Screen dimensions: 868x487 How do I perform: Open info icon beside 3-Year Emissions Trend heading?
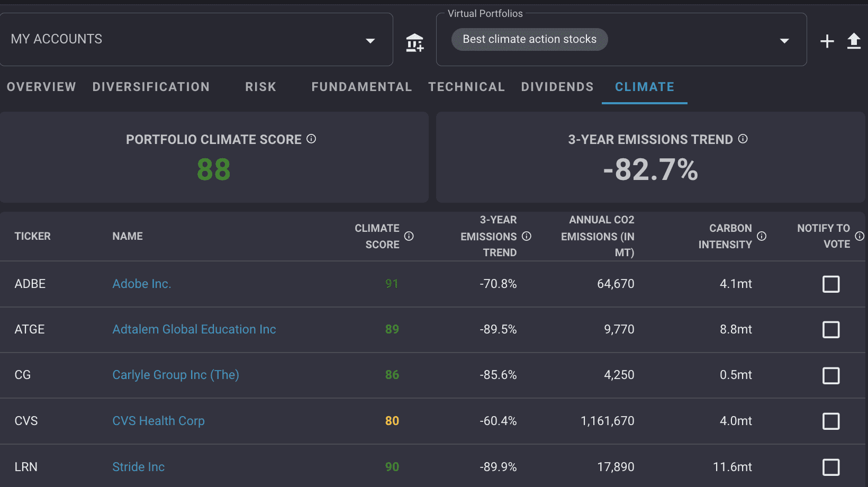pos(743,139)
